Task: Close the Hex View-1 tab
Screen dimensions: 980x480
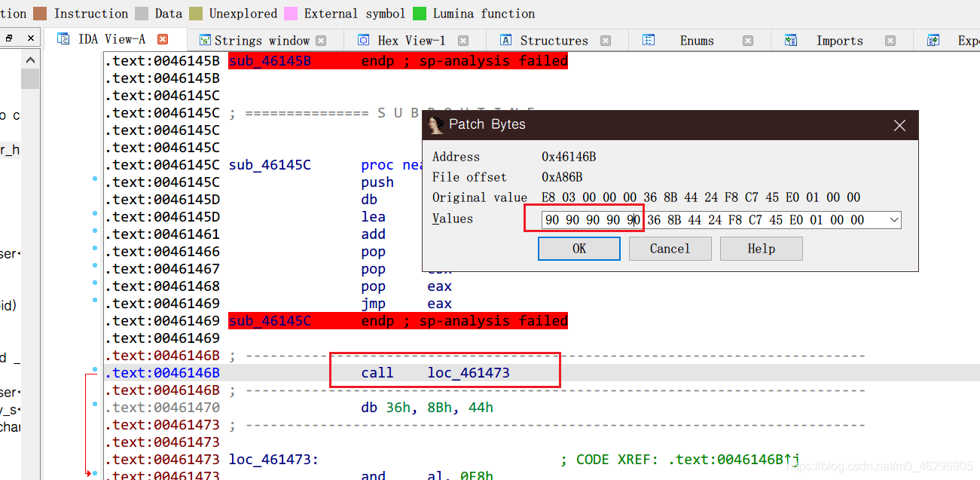Action: [x=463, y=41]
